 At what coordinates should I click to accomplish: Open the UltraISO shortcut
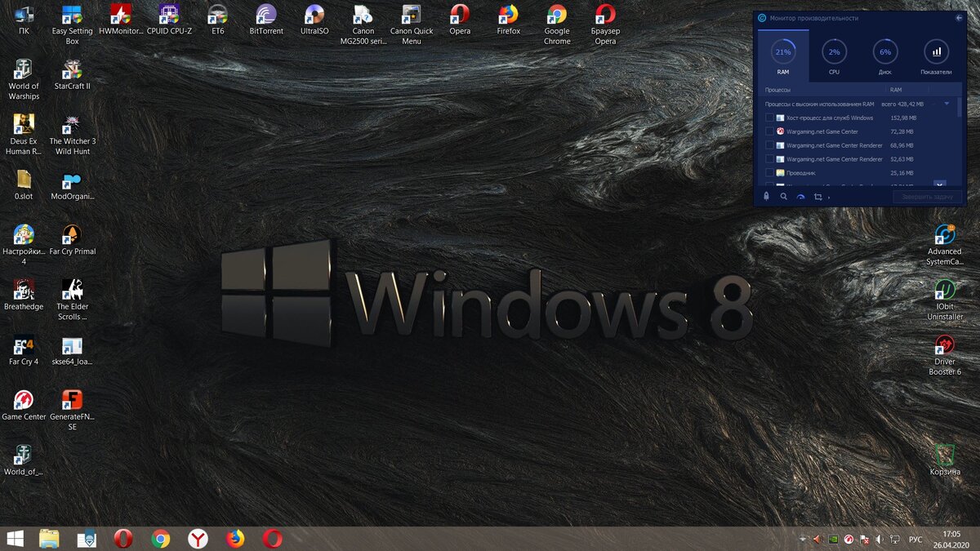pyautogui.click(x=314, y=21)
